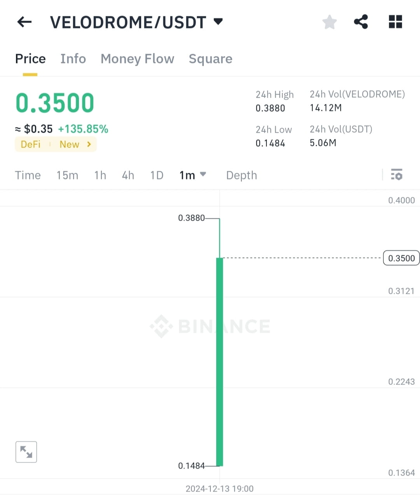Select the Price tab
This screenshot has height=504, width=420.
[30, 59]
